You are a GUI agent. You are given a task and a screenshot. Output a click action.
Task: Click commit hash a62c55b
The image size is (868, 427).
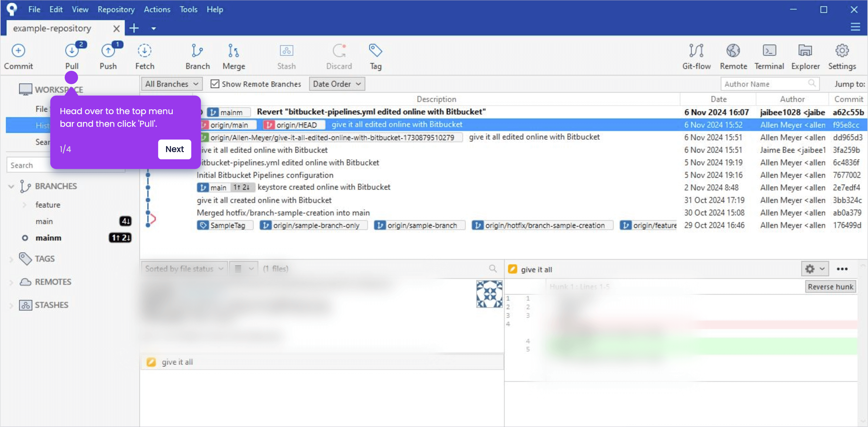point(848,112)
